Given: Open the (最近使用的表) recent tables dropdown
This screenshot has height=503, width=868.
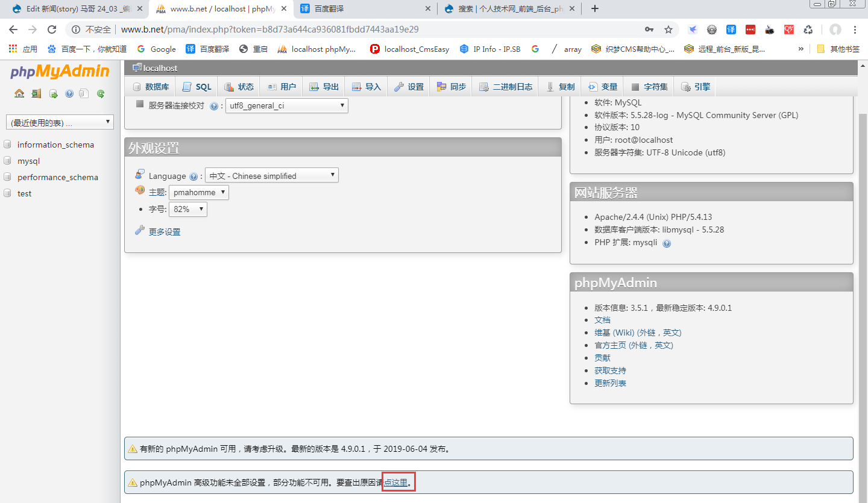Looking at the screenshot, I should tap(60, 122).
